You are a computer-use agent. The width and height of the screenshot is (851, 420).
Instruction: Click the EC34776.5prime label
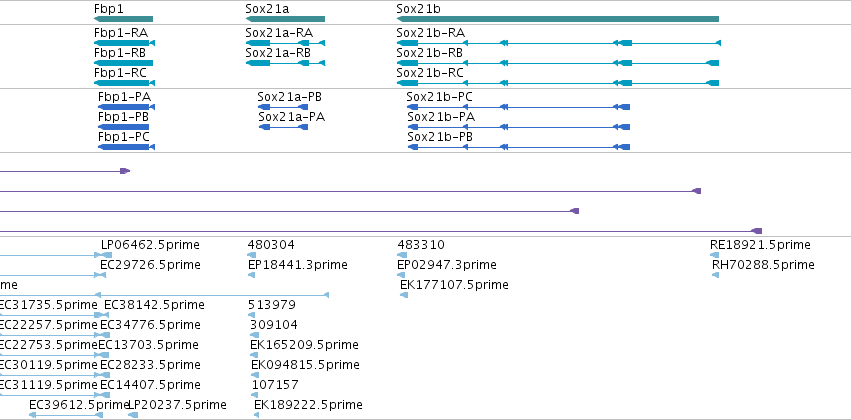(x=150, y=325)
